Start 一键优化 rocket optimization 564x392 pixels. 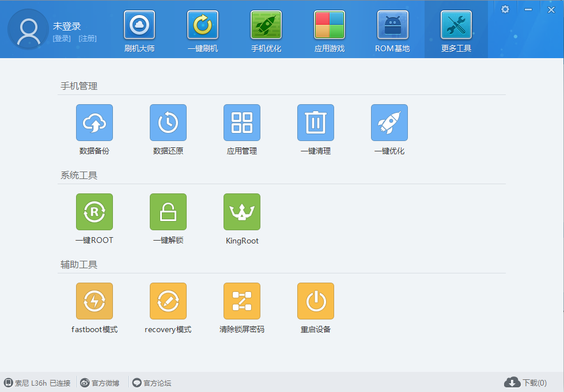pyautogui.click(x=389, y=123)
